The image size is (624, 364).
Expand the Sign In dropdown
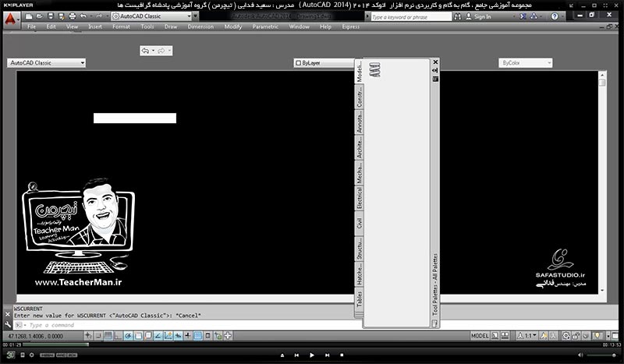[514, 16]
